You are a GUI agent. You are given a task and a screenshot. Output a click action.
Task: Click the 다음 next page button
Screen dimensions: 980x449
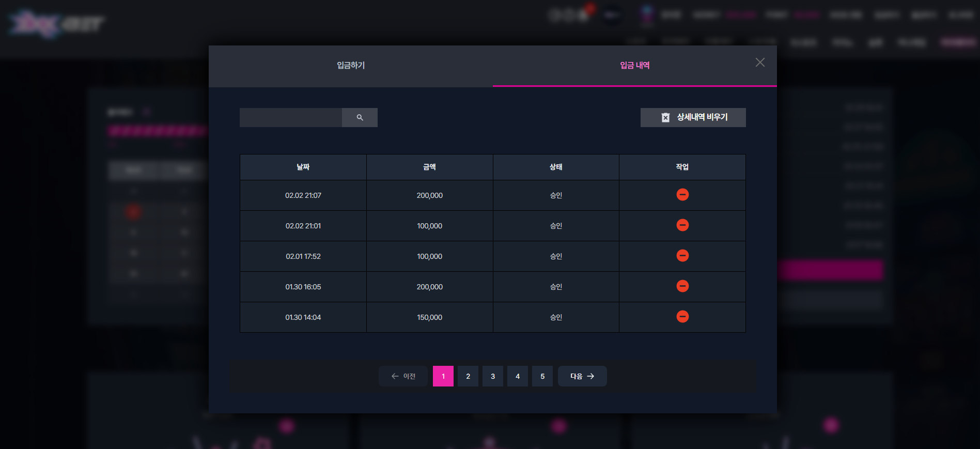(582, 376)
